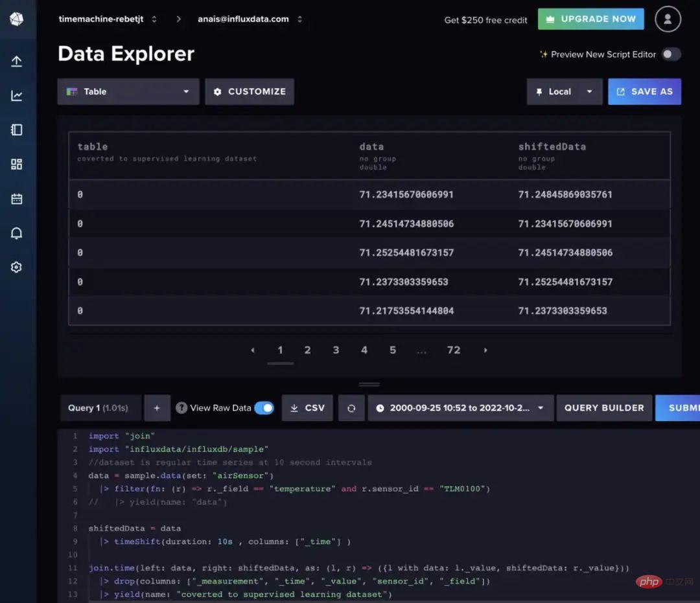Click the filter line 5 in editor
The image size is (700, 603).
(x=295, y=489)
